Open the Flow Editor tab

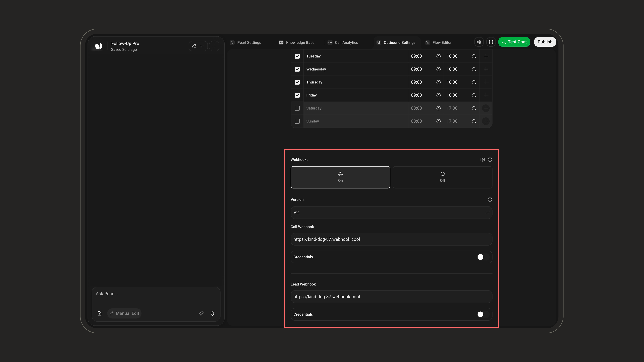point(439,42)
